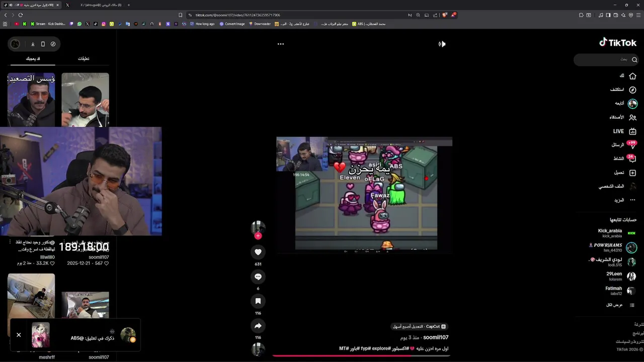This screenshot has height=362, width=644.
Task: Click the browser share page icon
Action: point(435,15)
